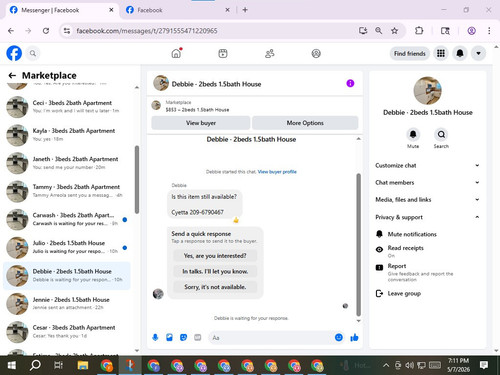Expand Customize chat section
Viewport: 500px width, 375px height.
click(x=427, y=165)
